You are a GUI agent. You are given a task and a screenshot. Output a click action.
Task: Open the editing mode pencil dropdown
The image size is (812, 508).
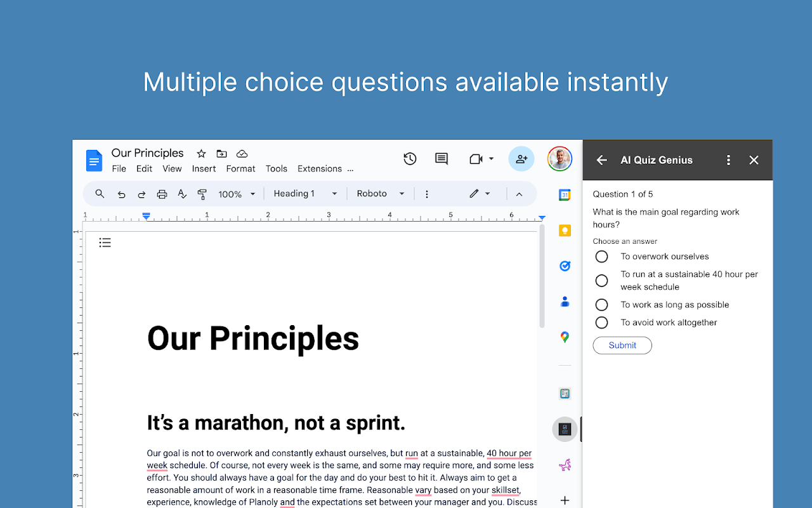tap(480, 194)
